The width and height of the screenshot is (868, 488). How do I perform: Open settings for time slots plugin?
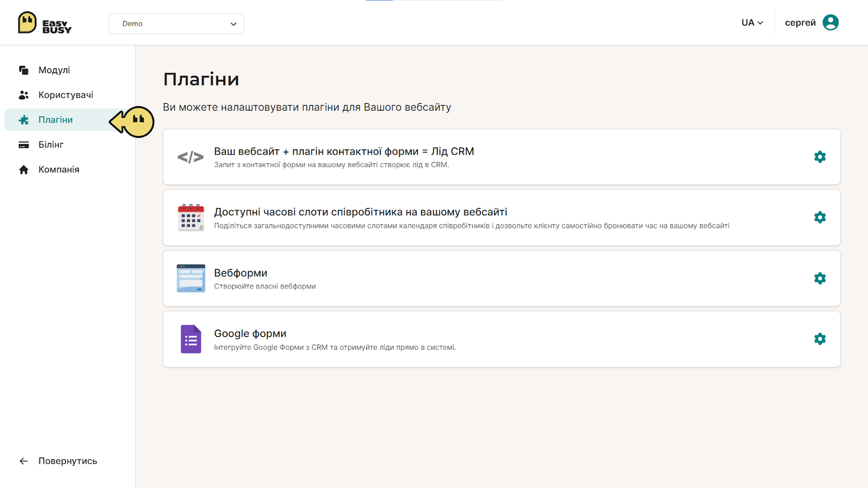(820, 217)
